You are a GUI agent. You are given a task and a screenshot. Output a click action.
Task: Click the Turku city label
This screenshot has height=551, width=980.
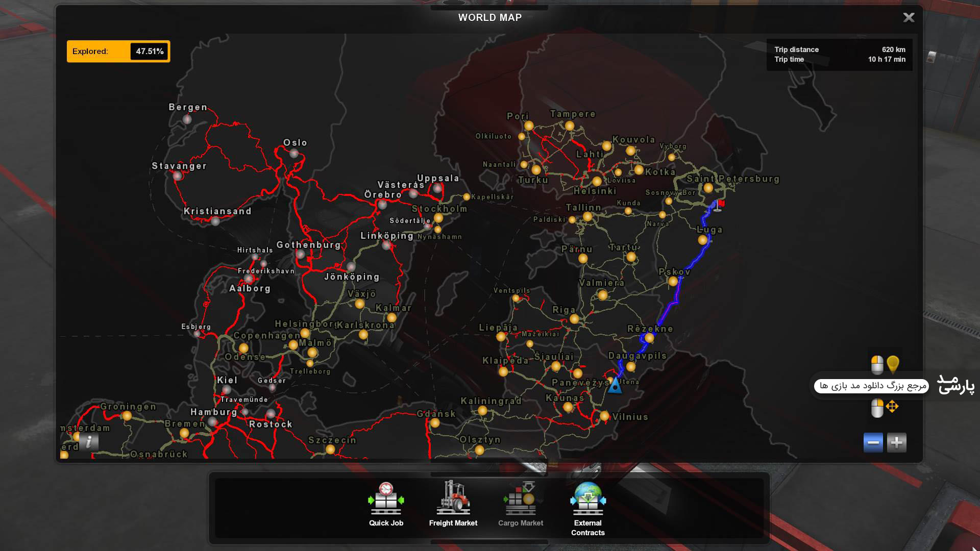click(533, 180)
